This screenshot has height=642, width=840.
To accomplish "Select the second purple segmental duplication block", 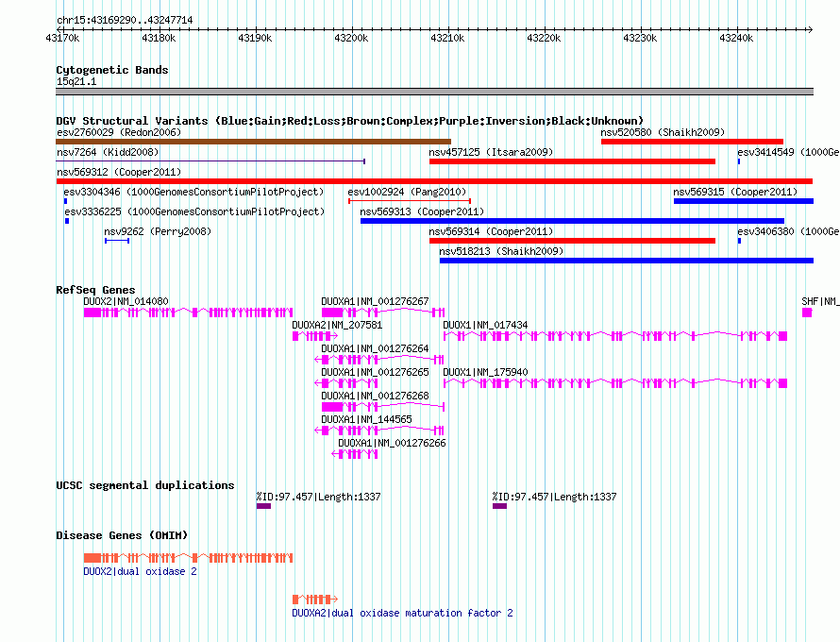I will (500, 506).
